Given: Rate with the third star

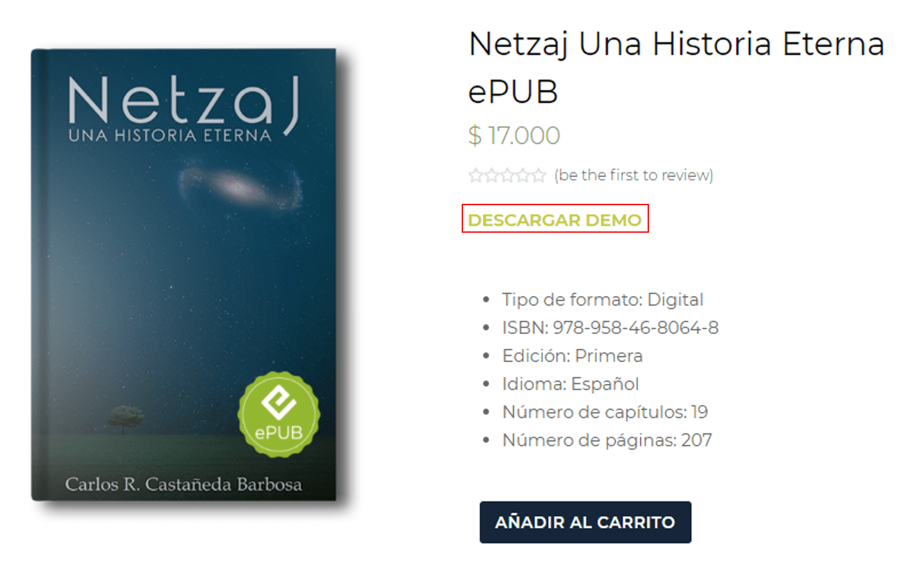Looking at the screenshot, I should point(507,175).
